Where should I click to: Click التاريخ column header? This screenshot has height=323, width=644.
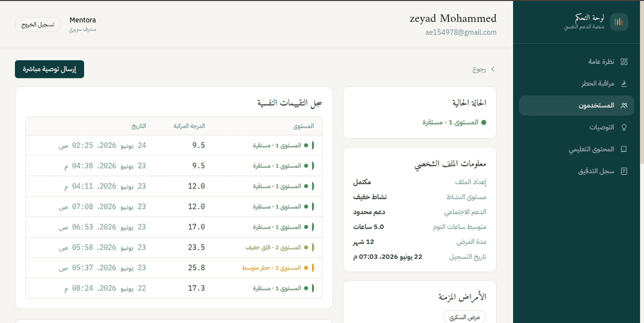(138, 126)
